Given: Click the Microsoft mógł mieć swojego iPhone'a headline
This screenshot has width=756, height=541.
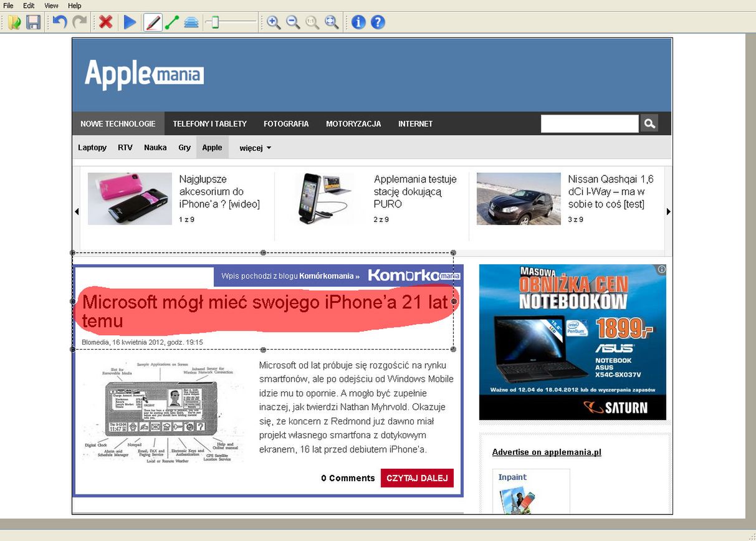Looking at the screenshot, I should click(x=266, y=312).
